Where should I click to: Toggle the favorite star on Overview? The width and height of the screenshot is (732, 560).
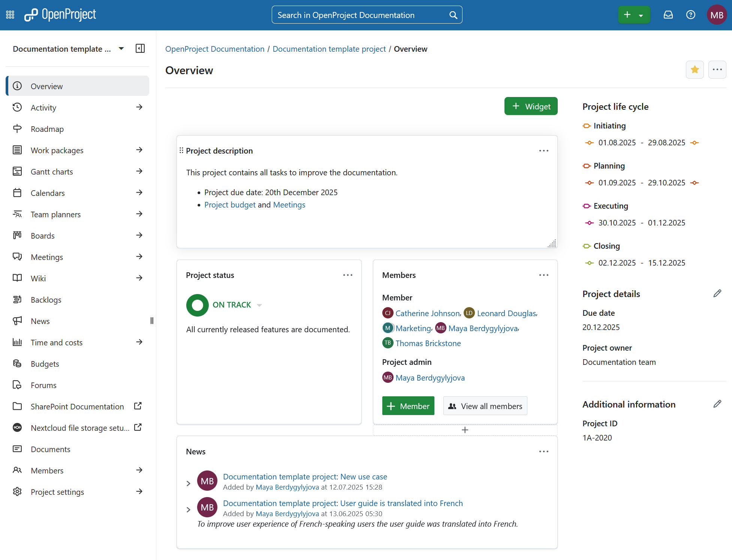coord(695,69)
